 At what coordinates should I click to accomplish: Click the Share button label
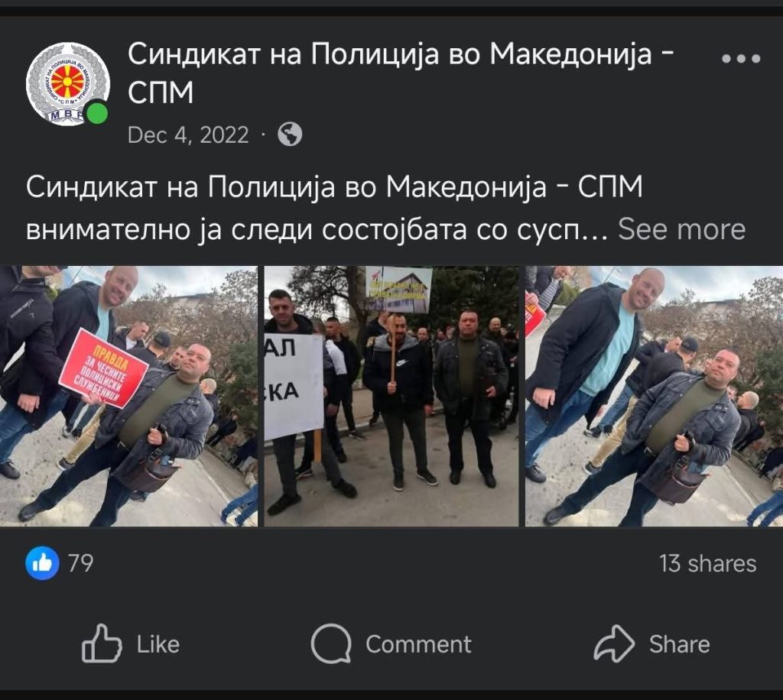click(680, 644)
